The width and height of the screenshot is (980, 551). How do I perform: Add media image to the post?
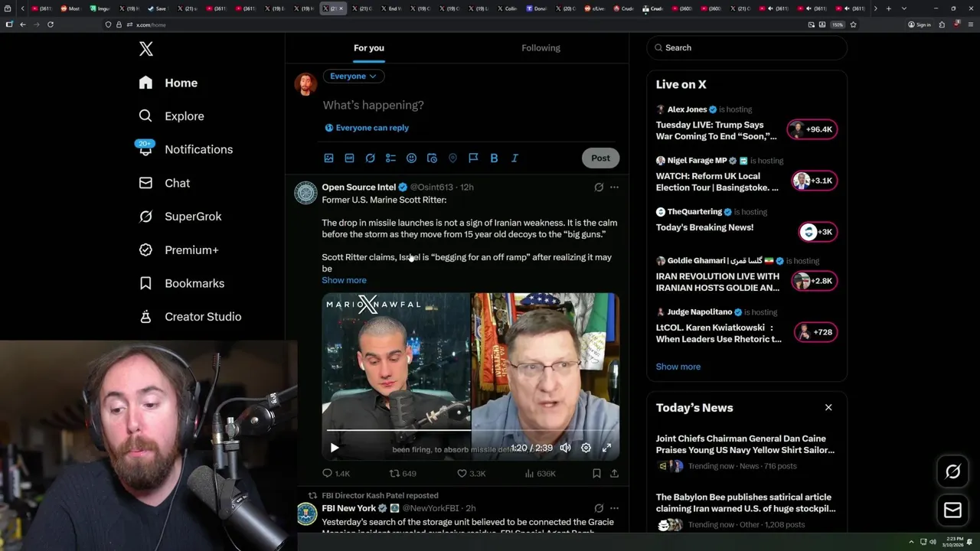(x=328, y=158)
